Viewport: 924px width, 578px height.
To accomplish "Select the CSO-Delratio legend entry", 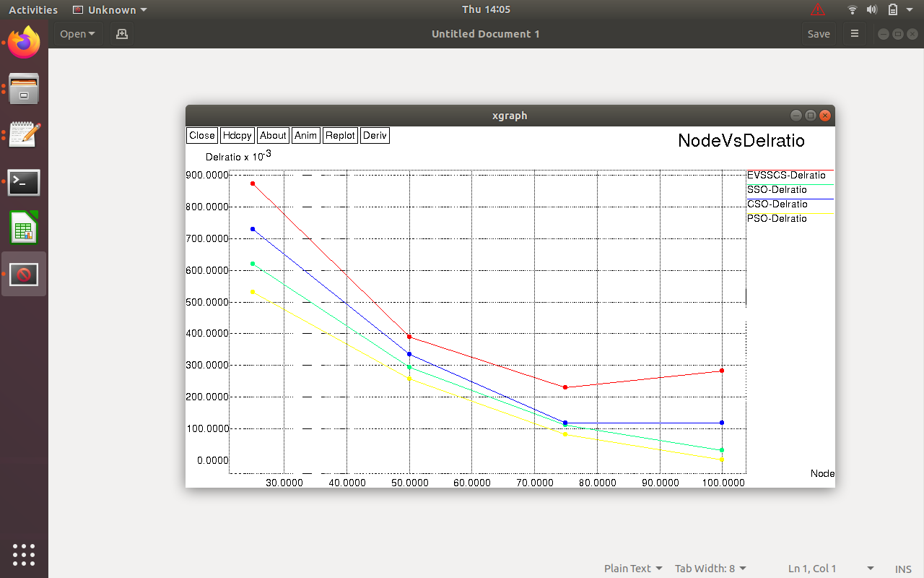I will [777, 204].
